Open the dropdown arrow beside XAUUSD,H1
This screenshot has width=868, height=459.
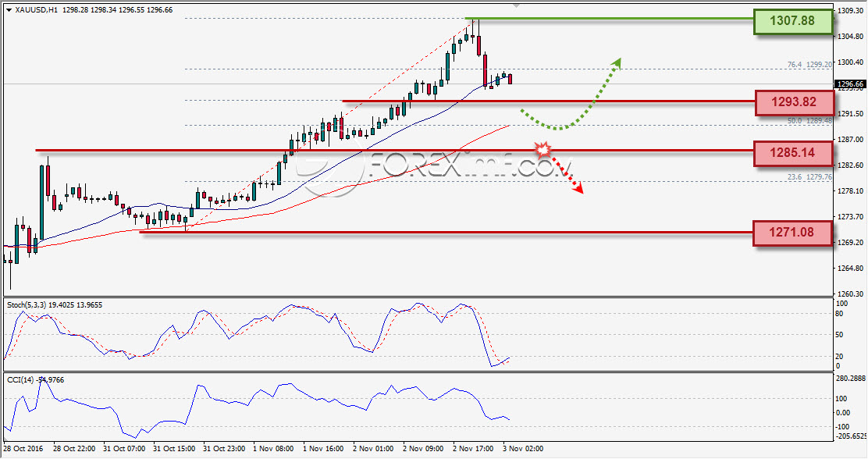9,9
